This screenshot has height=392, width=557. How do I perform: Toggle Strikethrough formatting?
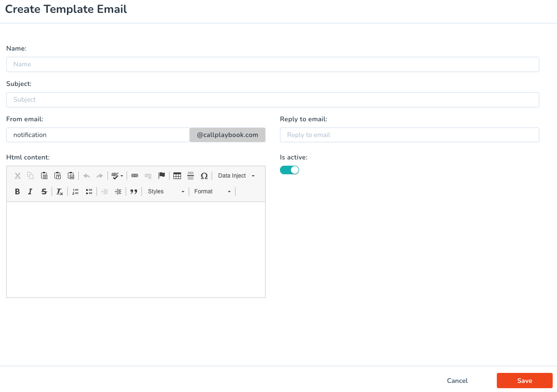pos(44,192)
